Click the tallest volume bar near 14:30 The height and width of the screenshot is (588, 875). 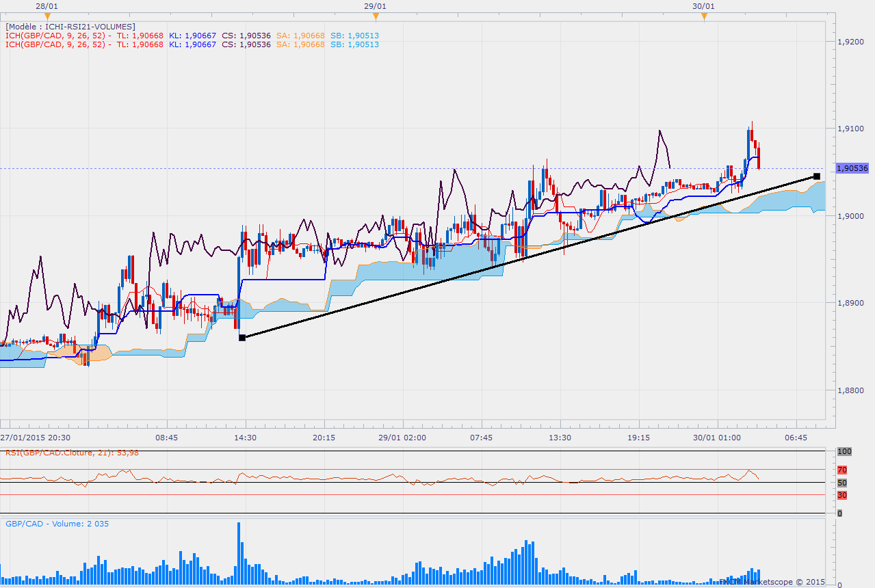click(x=239, y=554)
